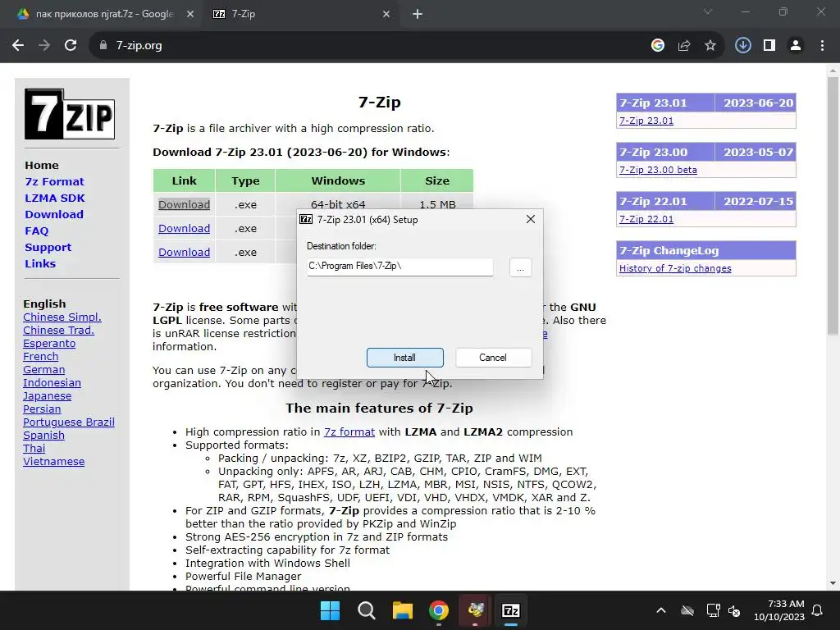Click the bee application taskbar icon
This screenshot has height=630, width=840.
[475, 610]
